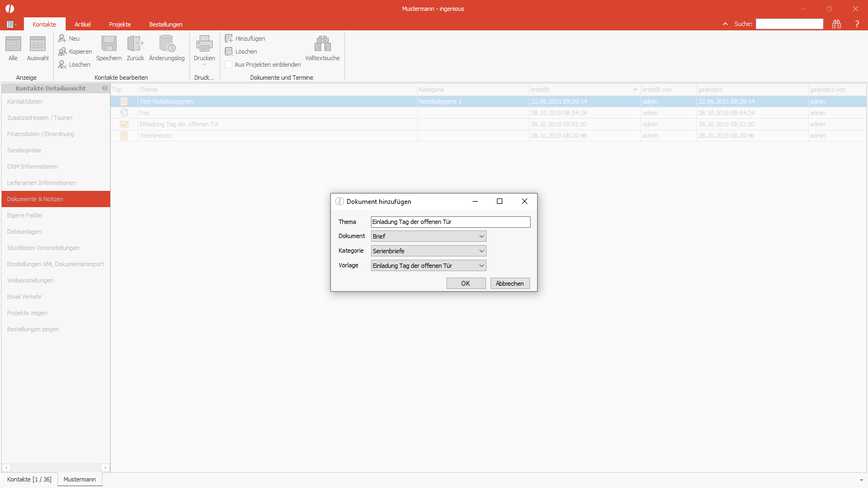Click binoculars search icon beside Suche field
The width and height of the screenshot is (868, 488).
point(837,24)
